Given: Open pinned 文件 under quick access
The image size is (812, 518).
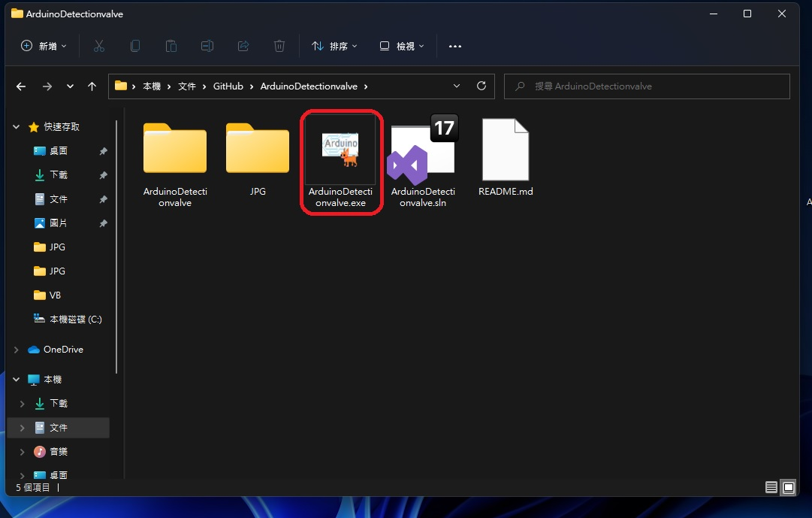Looking at the screenshot, I should pyautogui.click(x=59, y=199).
